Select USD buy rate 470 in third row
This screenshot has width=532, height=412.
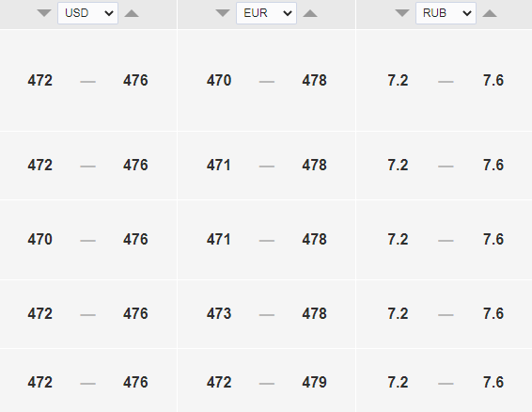[x=40, y=240]
